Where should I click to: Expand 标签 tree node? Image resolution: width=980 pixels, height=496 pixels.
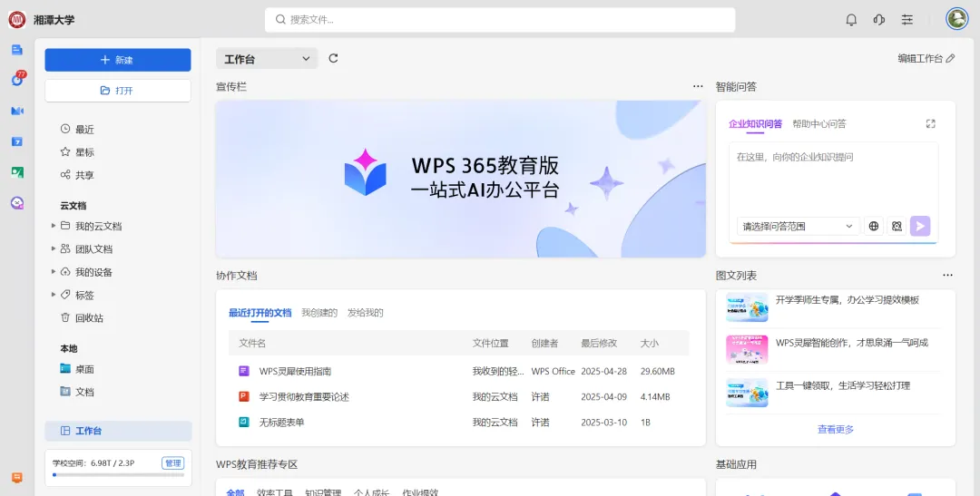[54, 295]
